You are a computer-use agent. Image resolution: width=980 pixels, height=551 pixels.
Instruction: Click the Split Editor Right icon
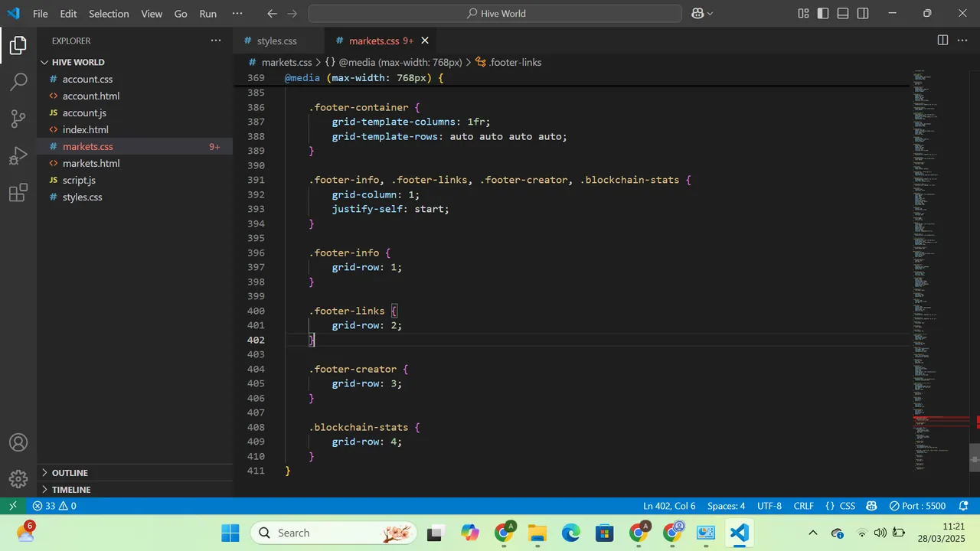pyautogui.click(x=942, y=41)
